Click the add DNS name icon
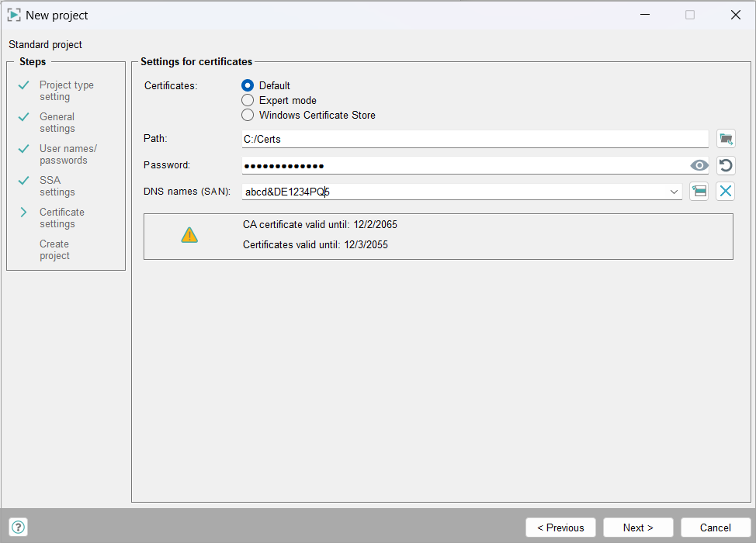 pyautogui.click(x=699, y=192)
